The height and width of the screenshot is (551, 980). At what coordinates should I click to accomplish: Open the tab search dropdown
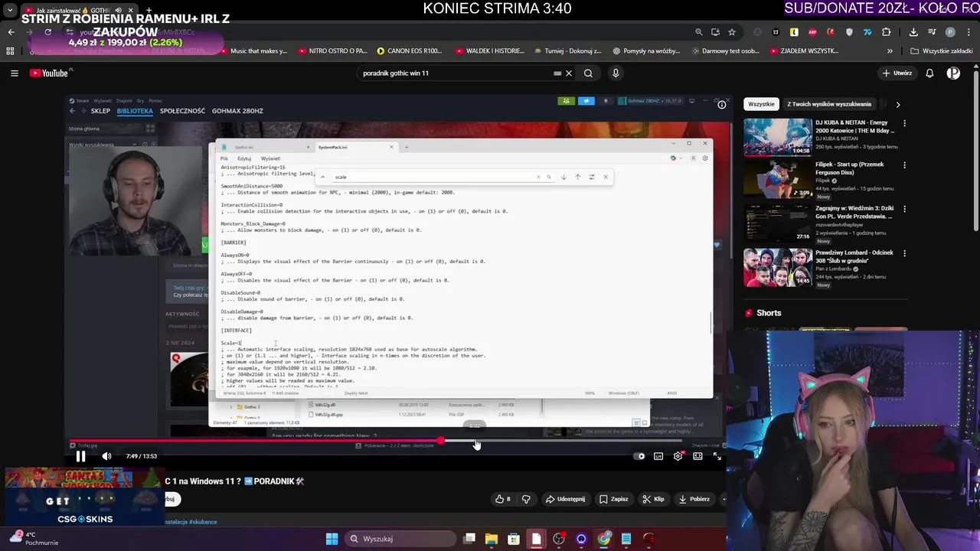click(x=10, y=11)
